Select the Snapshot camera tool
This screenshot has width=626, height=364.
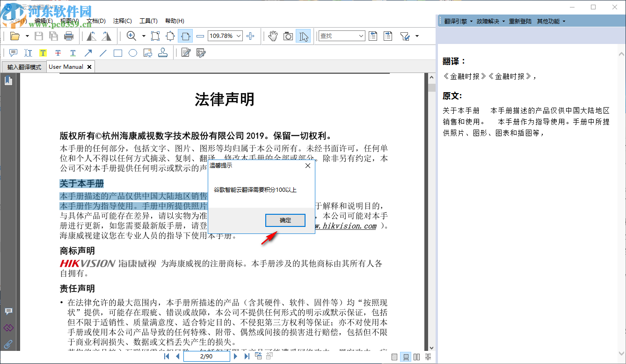click(288, 36)
